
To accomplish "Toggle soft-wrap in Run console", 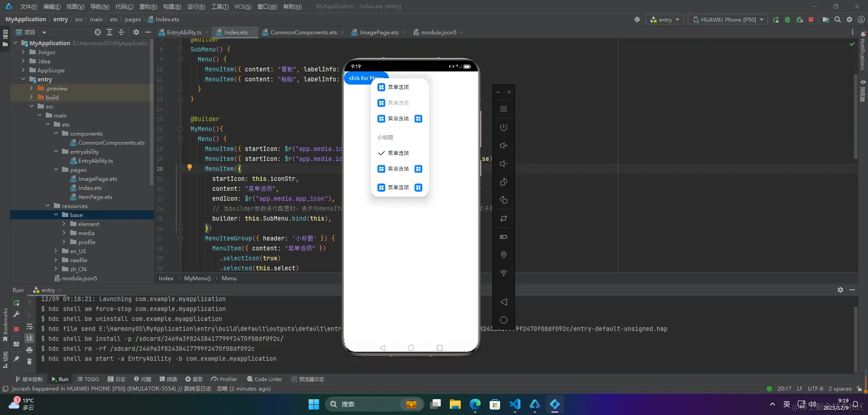I will 29,327.
